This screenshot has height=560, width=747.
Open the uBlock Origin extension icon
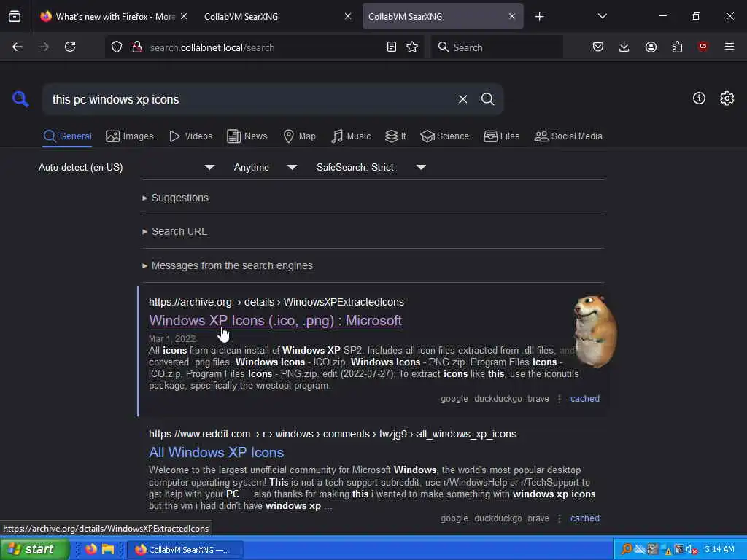pyautogui.click(x=703, y=47)
